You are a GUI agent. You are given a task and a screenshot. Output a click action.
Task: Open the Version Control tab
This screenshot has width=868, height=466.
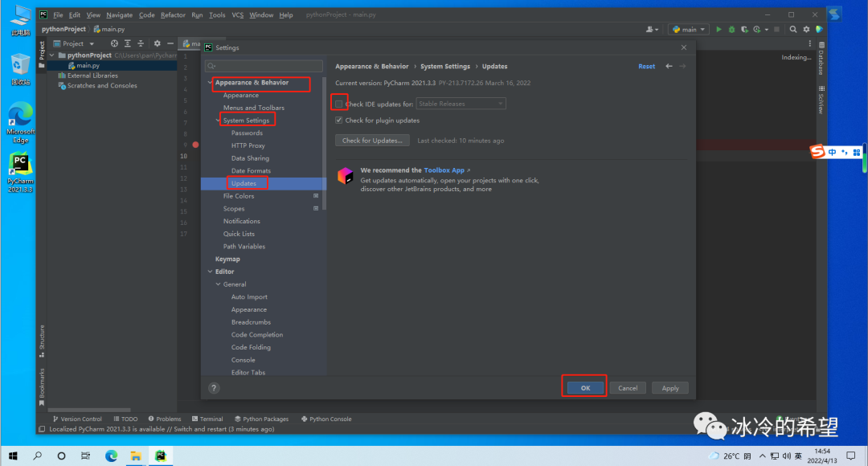coord(77,419)
